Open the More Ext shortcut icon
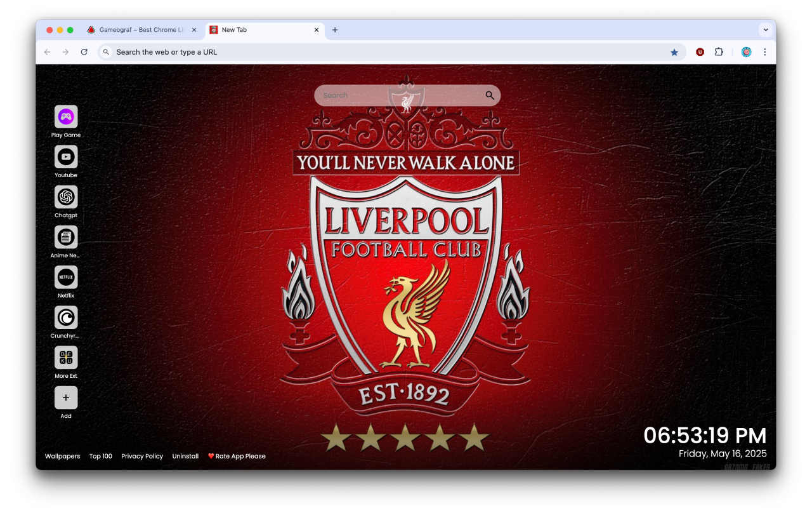The height and width of the screenshot is (508, 812). 66,358
